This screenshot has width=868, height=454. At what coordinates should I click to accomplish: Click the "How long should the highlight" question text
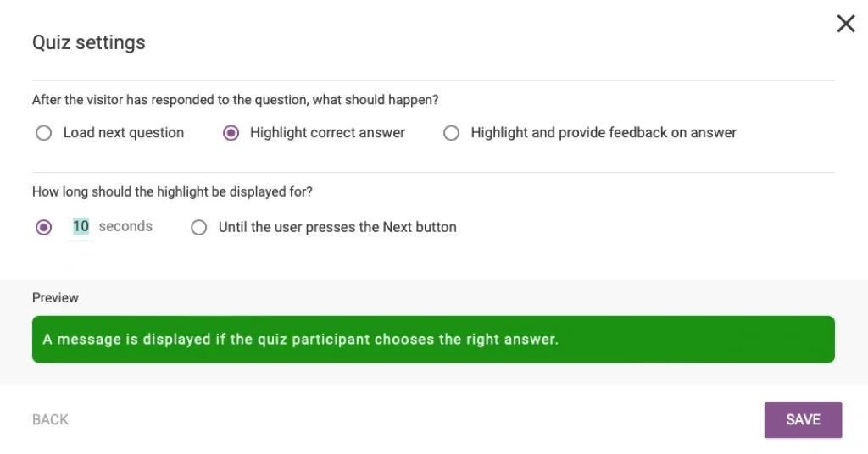click(x=172, y=192)
